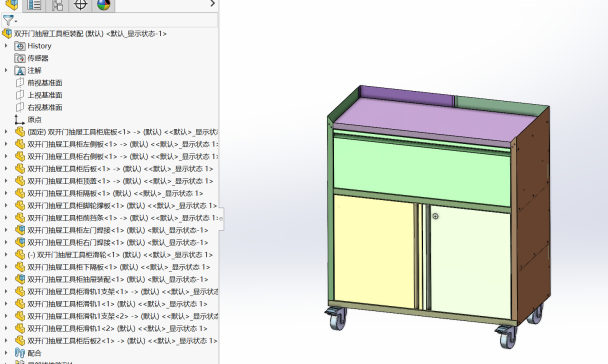This screenshot has width=608, height=364.
Task: Expand the 左侧板<1> part node
Action: tap(6, 144)
